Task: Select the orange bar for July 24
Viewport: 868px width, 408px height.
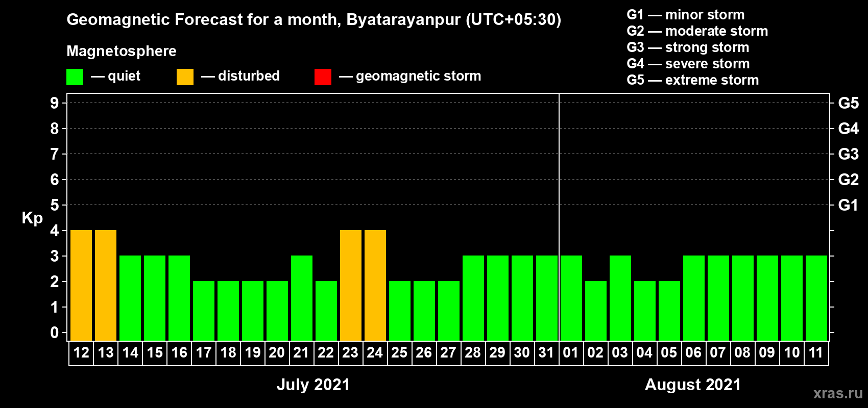Action: pyautogui.click(x=375, y=285)
